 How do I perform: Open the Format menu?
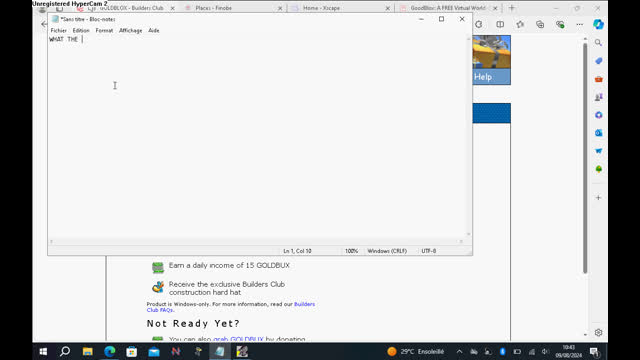click(104, 31)
